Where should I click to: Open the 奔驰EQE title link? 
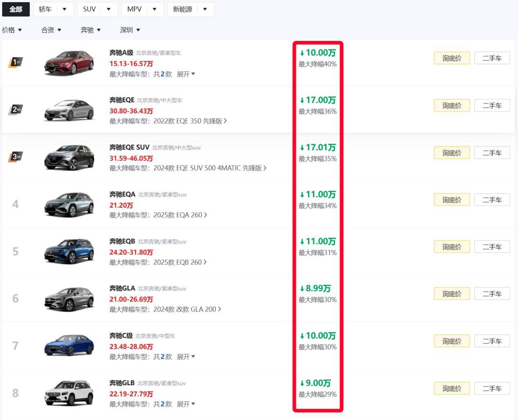pyautogui.click(x=122, y=100)
